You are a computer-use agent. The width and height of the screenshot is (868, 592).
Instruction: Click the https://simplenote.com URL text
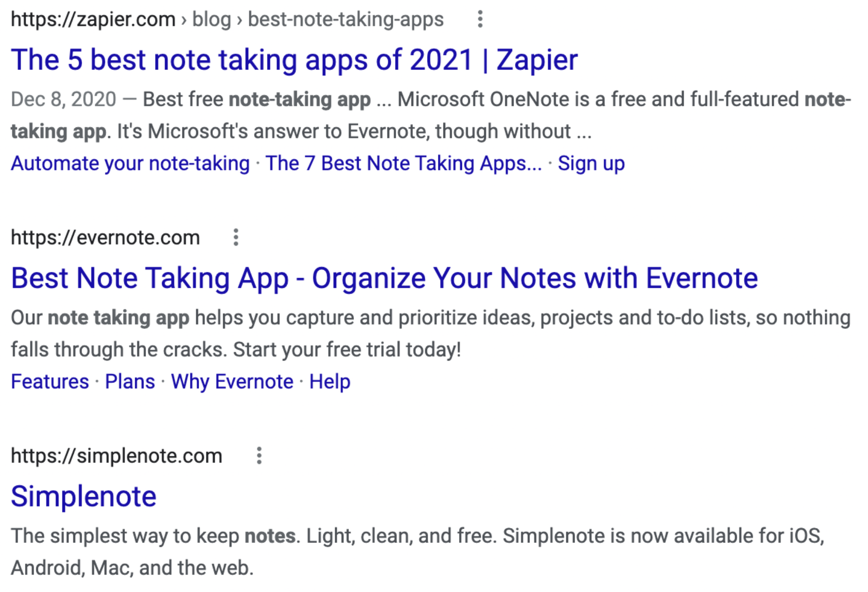(116, 456)
